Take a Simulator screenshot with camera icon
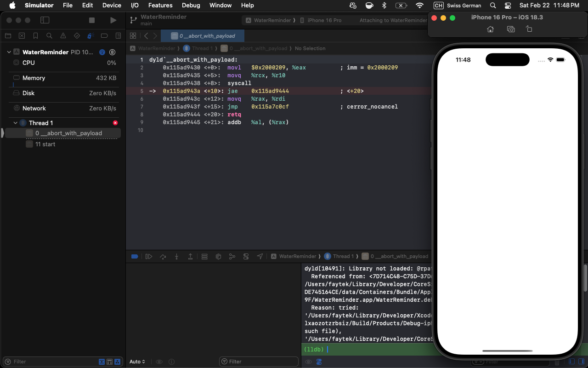The image size is (588, 368). coord(511,29)
